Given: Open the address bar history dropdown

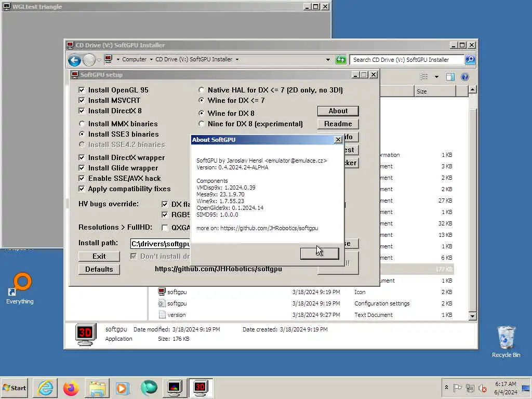Looking at the screenshot, I should pos(328,60).
